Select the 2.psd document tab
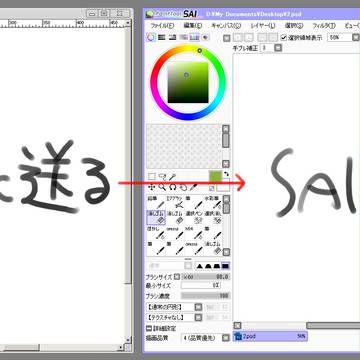 (270, 336)
